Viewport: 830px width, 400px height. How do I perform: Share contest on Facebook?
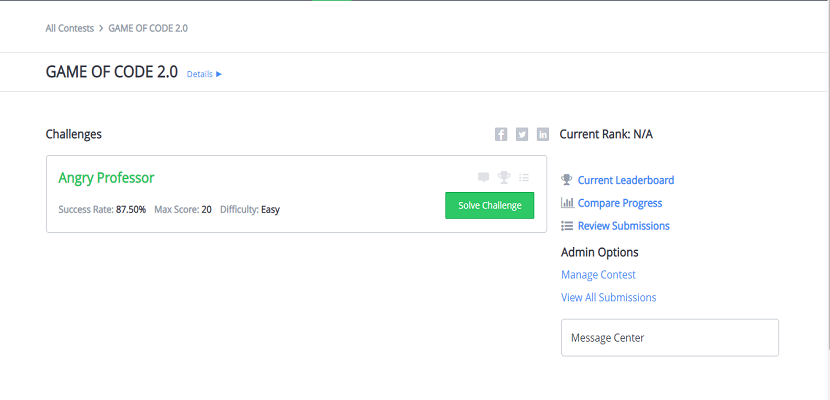[x=501, y=135]
